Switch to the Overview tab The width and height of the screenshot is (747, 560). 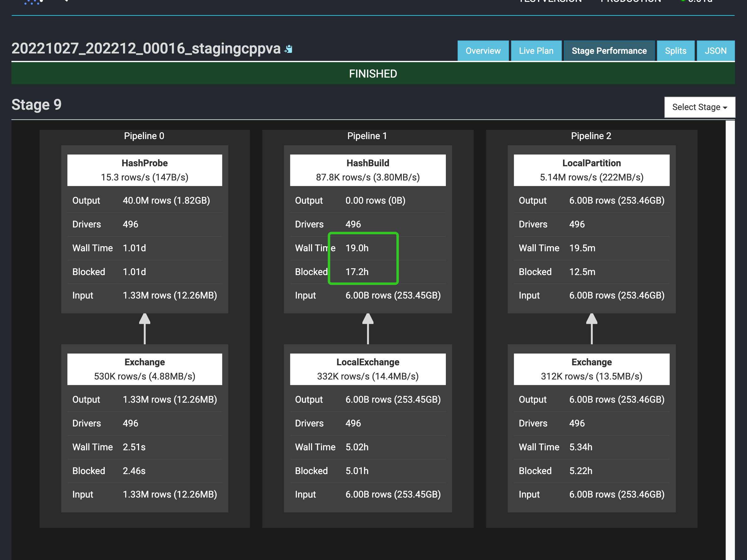coord(483,51)
